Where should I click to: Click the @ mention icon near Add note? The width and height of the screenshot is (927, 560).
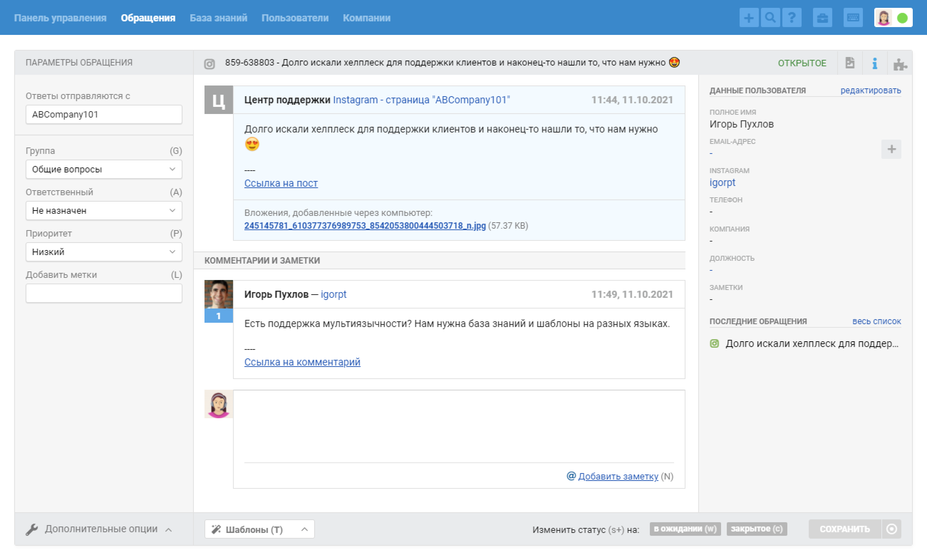[x=571, y=476]
